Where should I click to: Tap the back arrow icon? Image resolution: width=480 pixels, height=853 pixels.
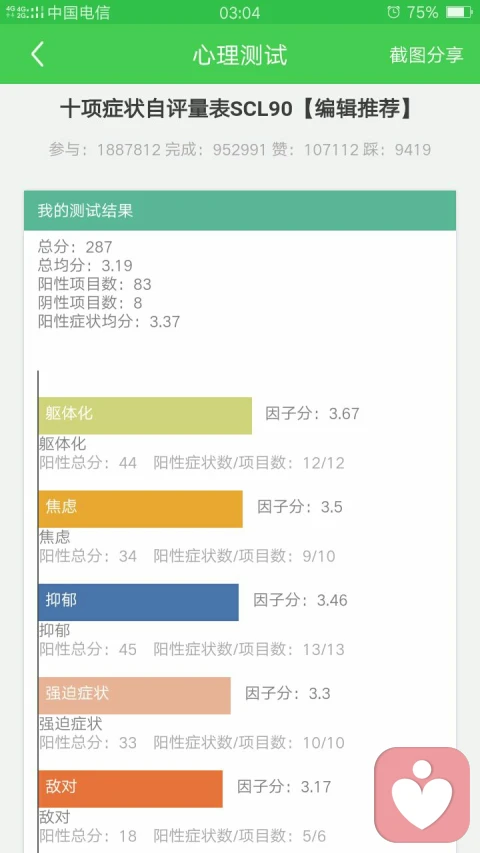[x=37, y=54]
